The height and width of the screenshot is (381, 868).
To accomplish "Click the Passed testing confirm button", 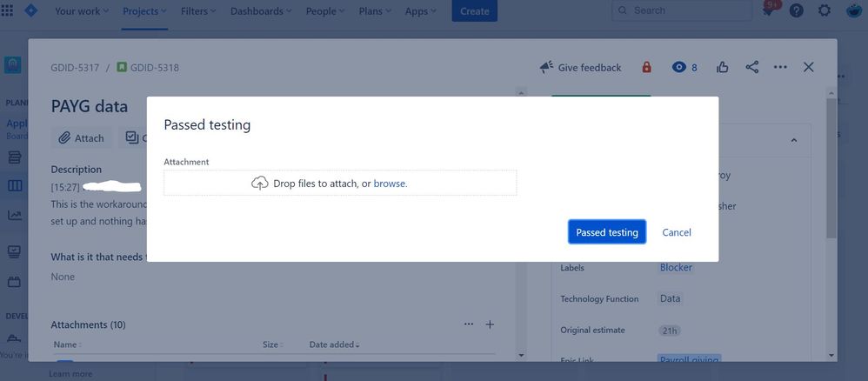I will (x=607, y=232).
